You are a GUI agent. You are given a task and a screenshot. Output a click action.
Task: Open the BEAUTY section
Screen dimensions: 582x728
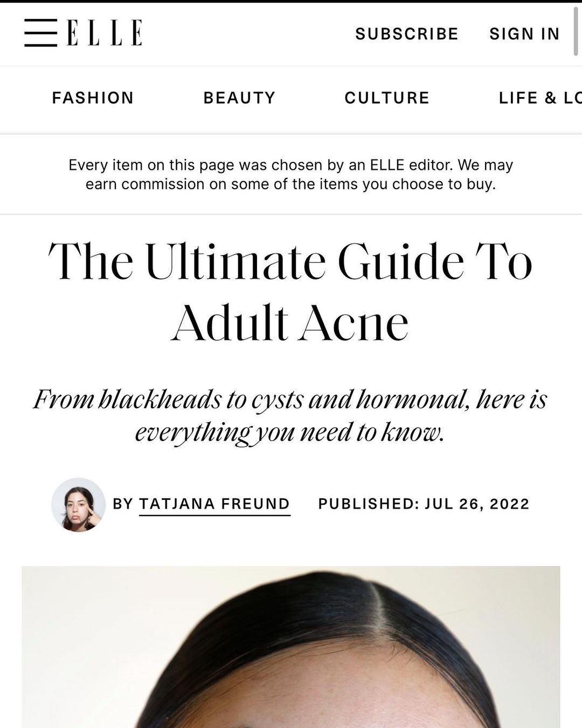coord(239,98)
